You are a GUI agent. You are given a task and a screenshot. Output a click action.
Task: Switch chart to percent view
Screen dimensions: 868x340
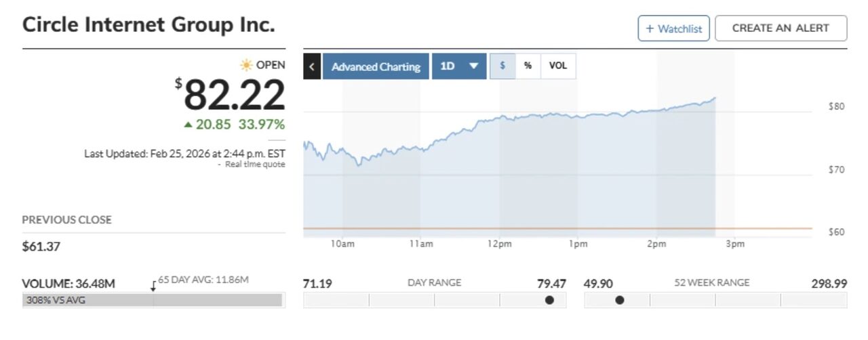[528, 66]
